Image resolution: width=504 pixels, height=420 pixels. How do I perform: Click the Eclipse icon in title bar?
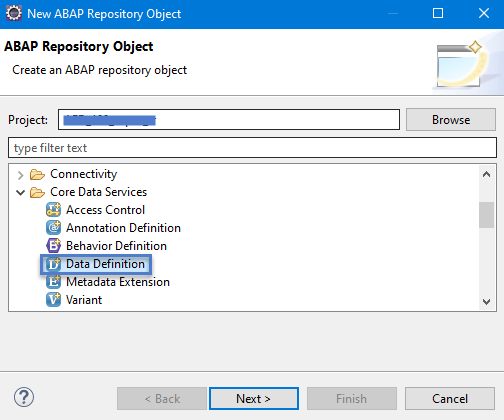click(14, 13)
